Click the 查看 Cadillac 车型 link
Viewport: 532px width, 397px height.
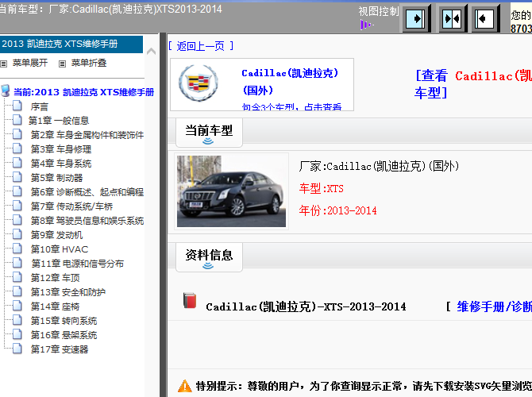pos(473,84)
